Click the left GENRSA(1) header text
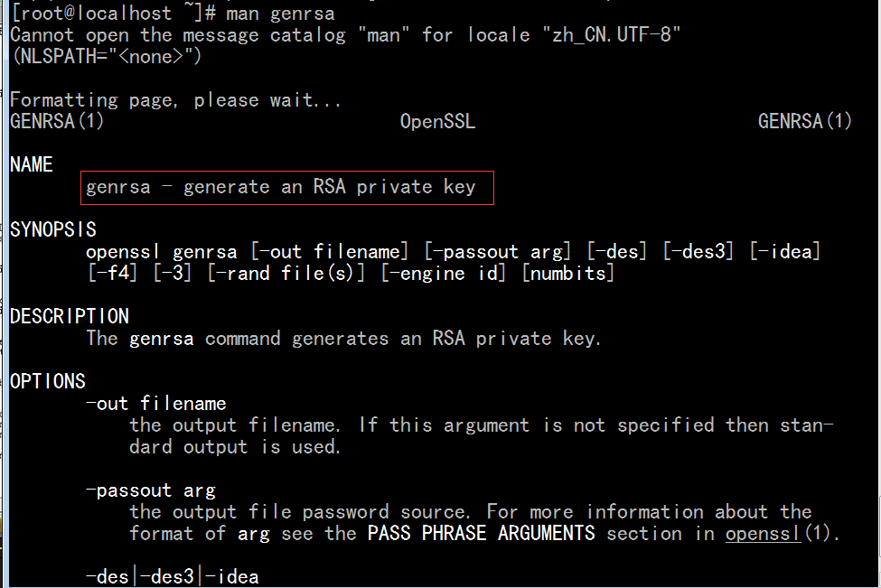The image size is (881, 588). point(57,121)
